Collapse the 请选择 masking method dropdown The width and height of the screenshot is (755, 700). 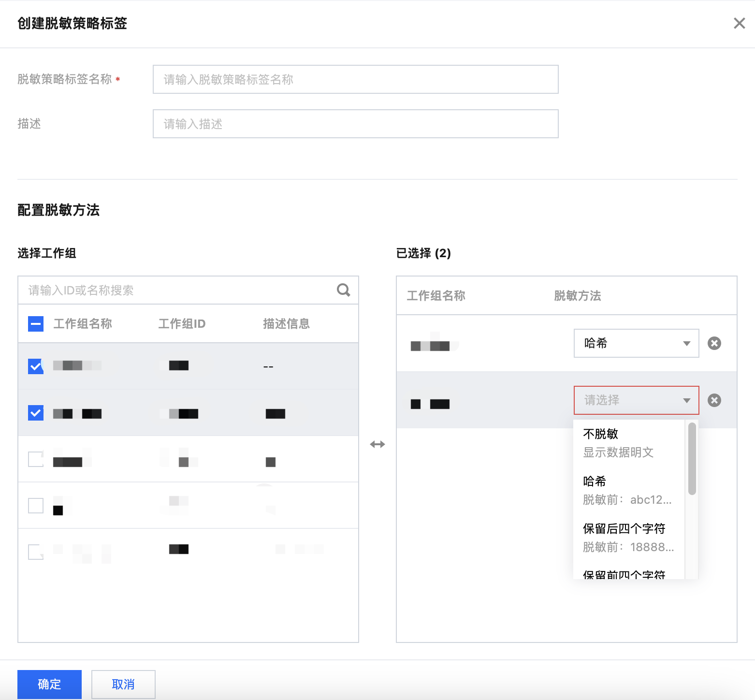(x=636, y=400)
